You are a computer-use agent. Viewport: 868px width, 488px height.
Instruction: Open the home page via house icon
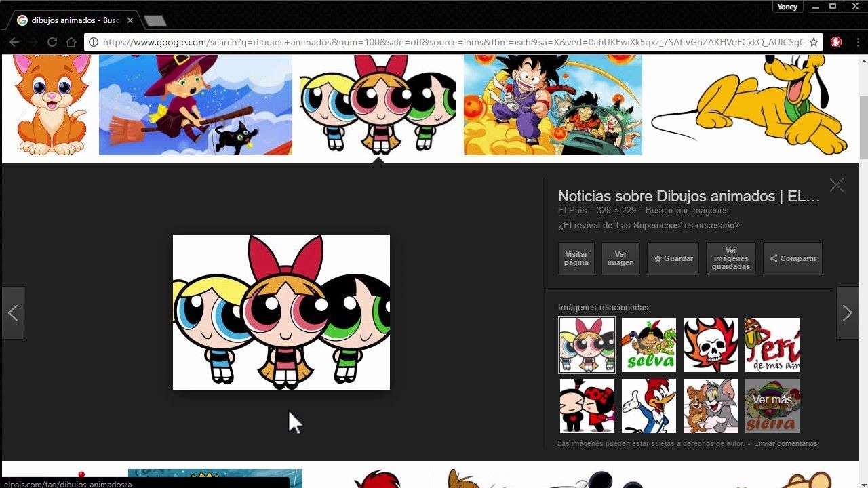(71, 42)
